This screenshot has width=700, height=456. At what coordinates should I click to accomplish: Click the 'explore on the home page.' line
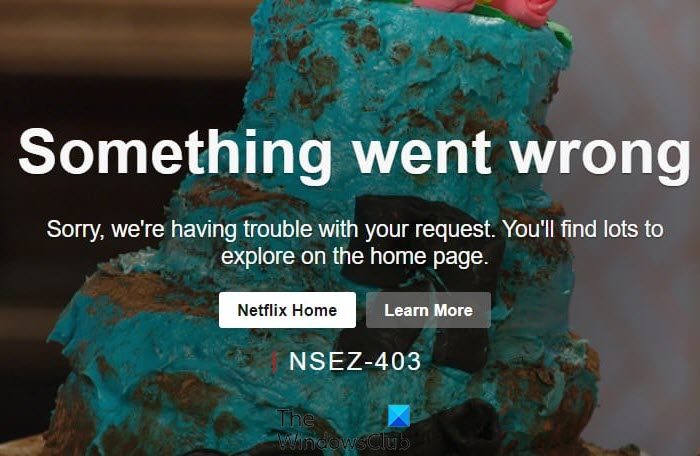(355, 257)
